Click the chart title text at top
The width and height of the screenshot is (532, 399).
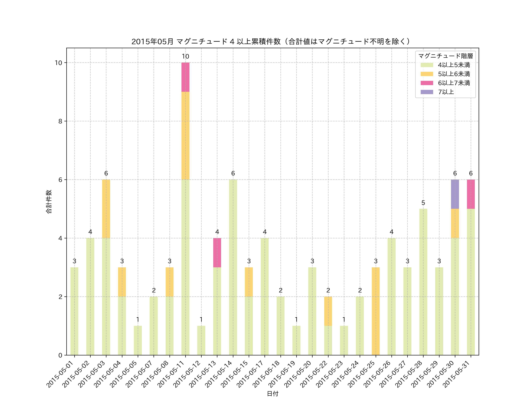271,42
